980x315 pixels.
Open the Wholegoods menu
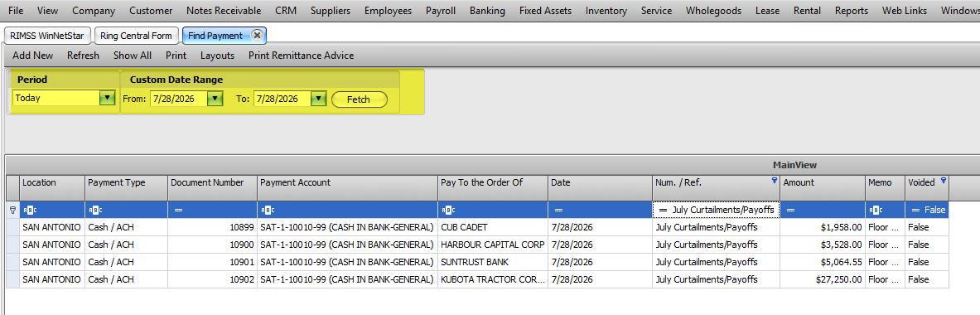pyautogui.click(x=713, y=11)
